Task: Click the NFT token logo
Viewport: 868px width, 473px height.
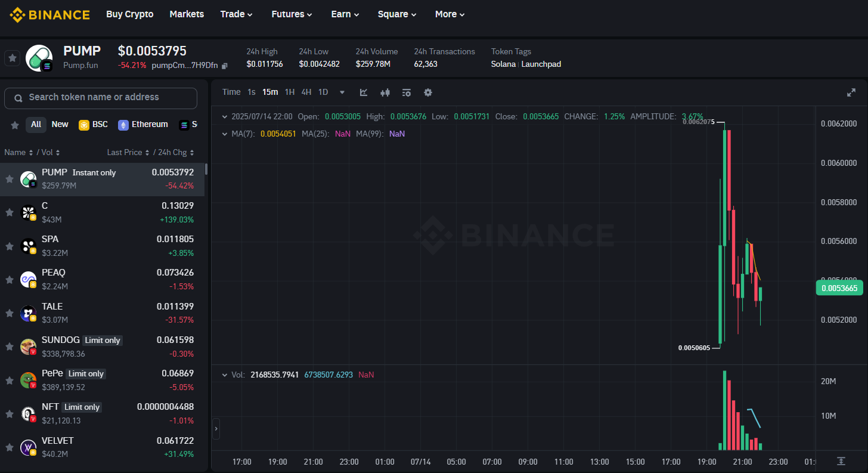Action: pos(29,414)
